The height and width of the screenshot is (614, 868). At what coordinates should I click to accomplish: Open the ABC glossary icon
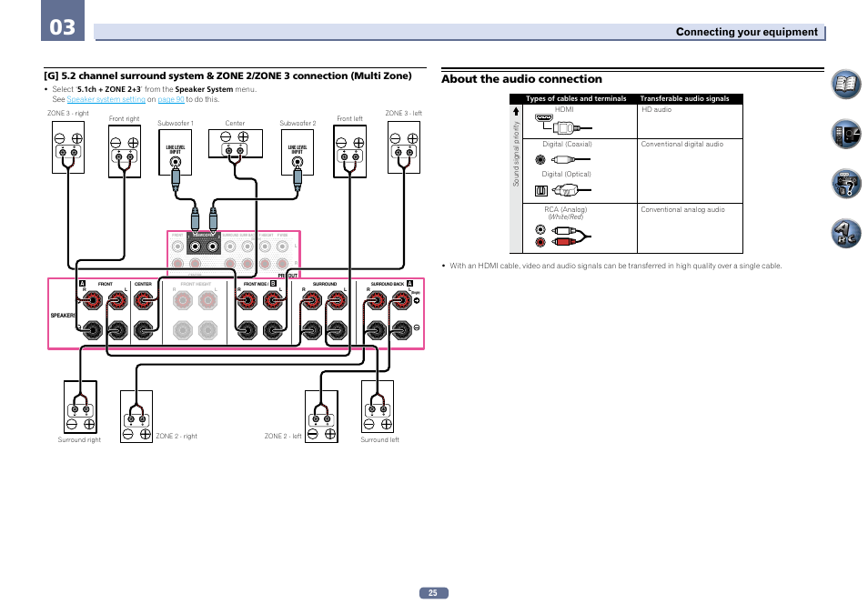845,234
